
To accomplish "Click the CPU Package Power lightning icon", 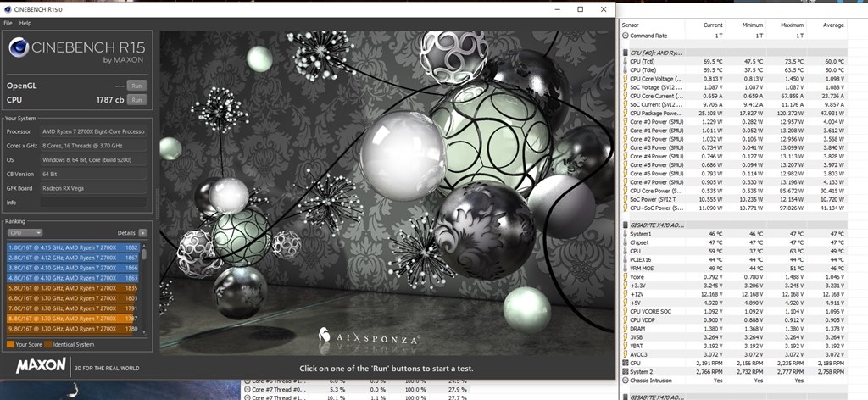I will click(x=625, y=113).
